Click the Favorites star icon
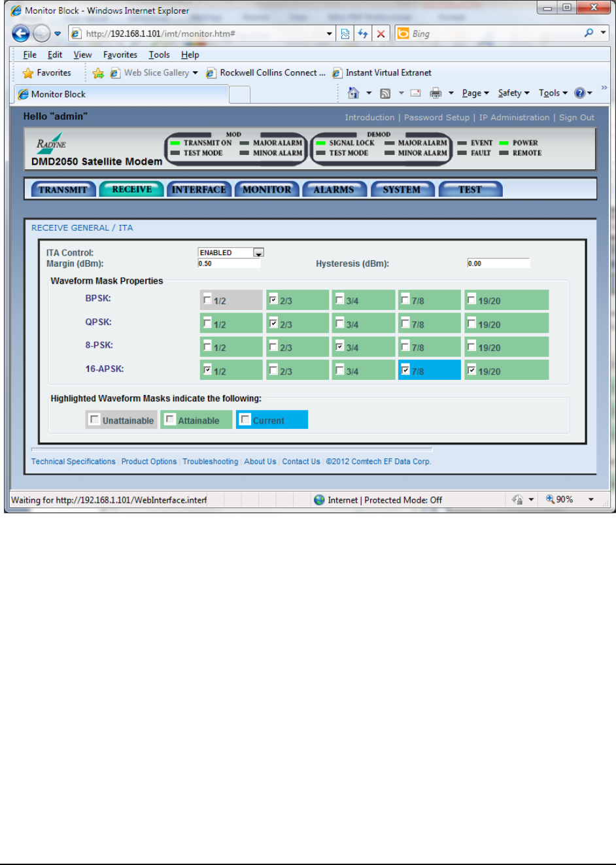 pyautogui.click(x=27, y=73)
